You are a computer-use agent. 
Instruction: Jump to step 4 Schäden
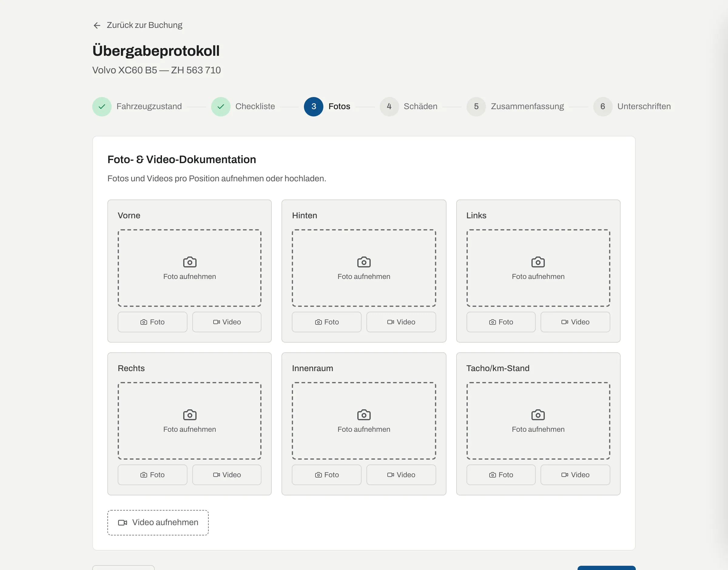click(x=408, y=106)
